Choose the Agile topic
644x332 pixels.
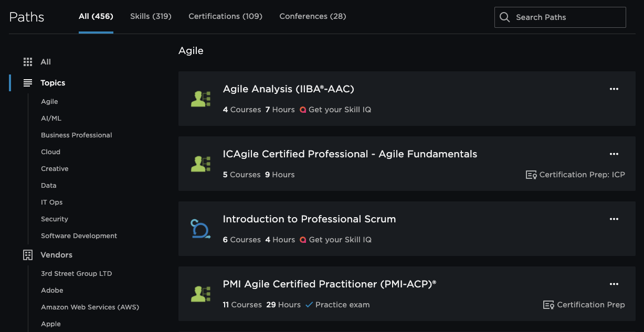pos(49,102)
